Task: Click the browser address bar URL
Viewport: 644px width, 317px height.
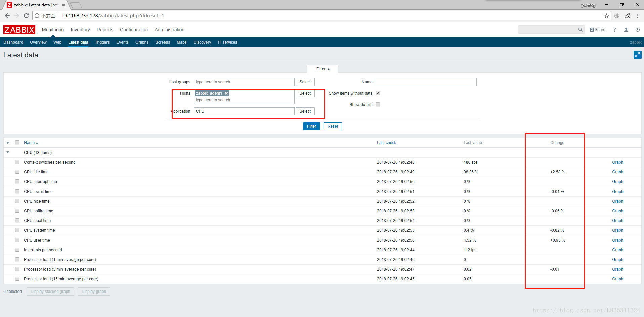Action: point(113,16)
